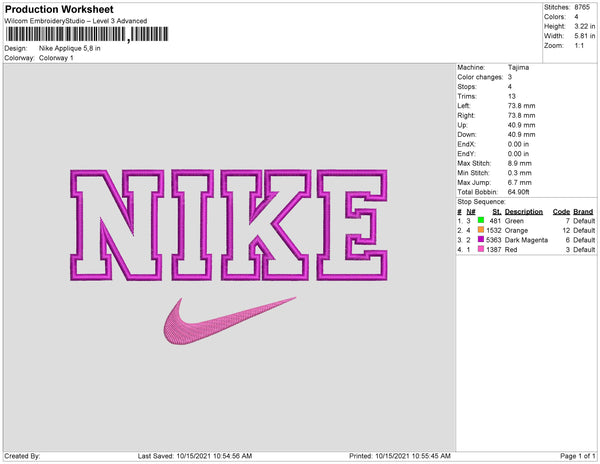
Task: Click the 'Red' description in stop row 4
Action: [x=511, y=249]
